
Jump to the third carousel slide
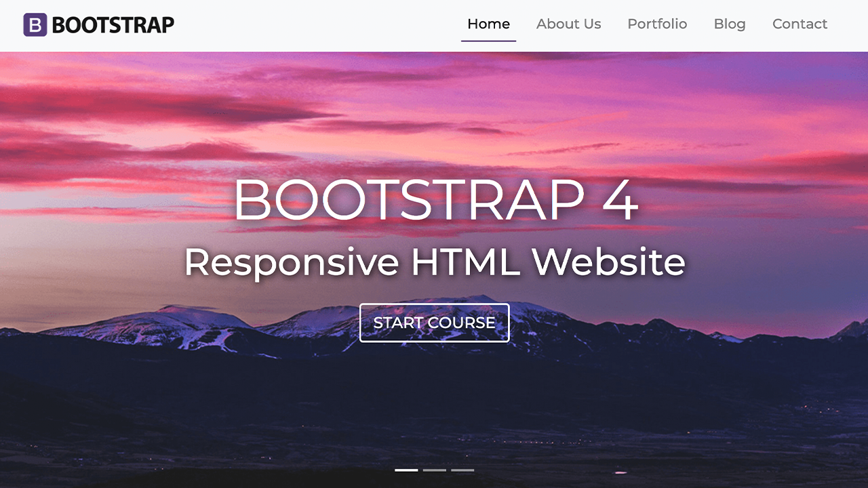point(463,469)
